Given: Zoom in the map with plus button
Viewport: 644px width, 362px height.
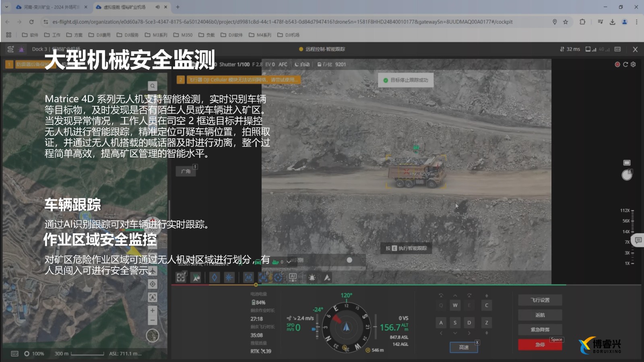Looking at the screenshot, I should [x=153, y=311].
